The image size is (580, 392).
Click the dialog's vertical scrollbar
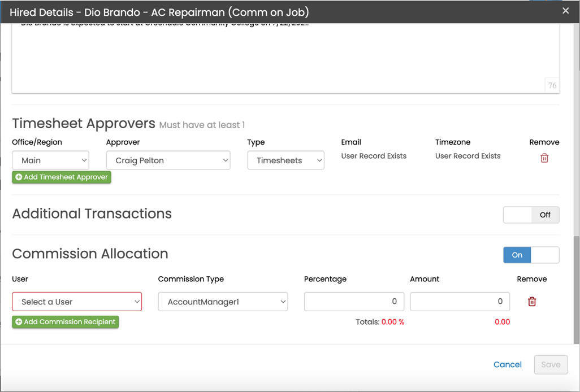[x=576, y=288]
